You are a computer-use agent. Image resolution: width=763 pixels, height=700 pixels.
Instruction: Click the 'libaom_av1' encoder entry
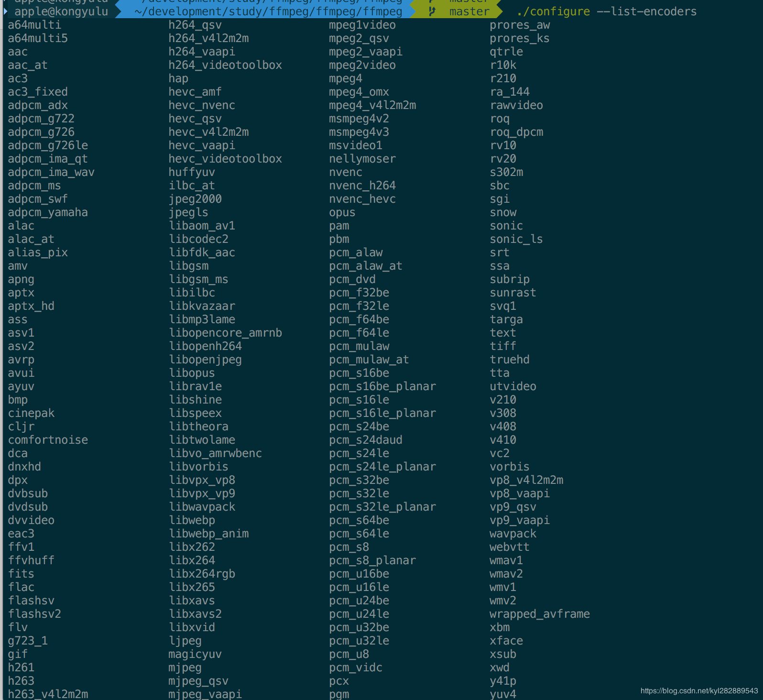click(x=202, y=226)
